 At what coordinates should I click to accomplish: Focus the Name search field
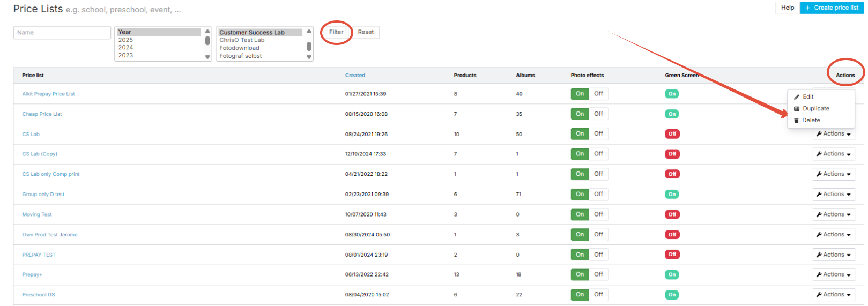coord(62,33)
